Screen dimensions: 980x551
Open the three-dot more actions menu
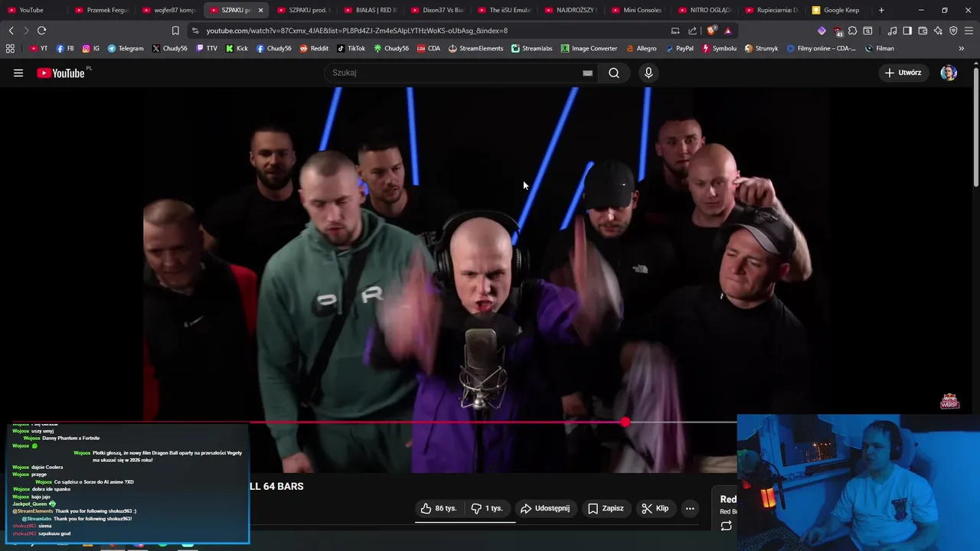pos(690,508)
